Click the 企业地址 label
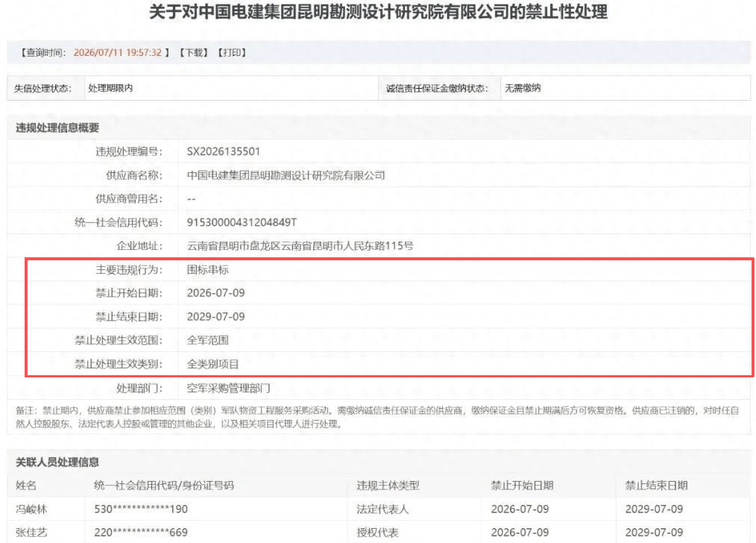Image resolution: width=756 pixels, height=543 pixels. [139, 246]
